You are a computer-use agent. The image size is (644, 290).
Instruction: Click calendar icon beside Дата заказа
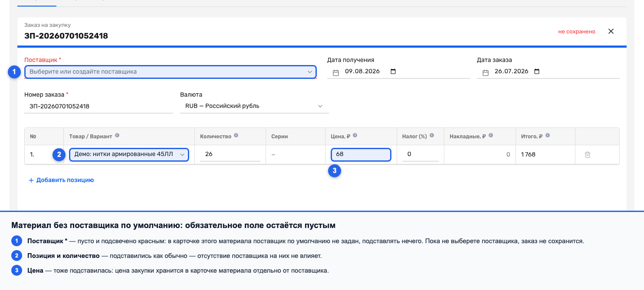[x=485, y=72]
